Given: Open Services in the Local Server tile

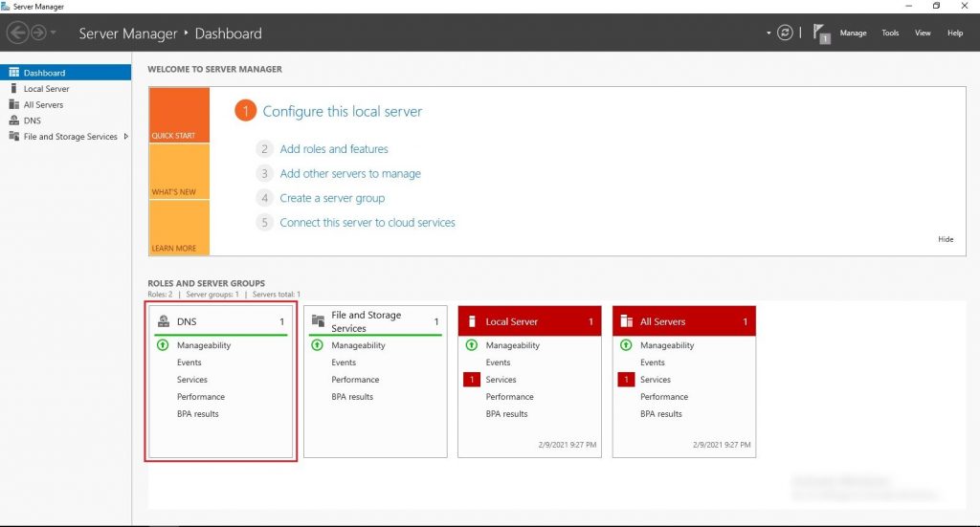Looking at the screenshot, I should pos(501,379).
